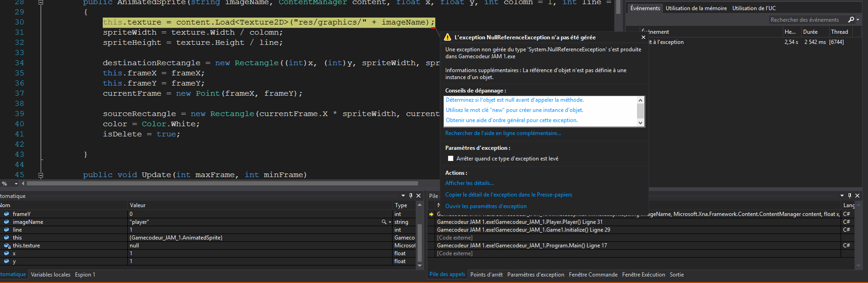Open the Automatique panel window options dropdown
Image resolution: width=868 pixels, height=283 pixels.
click(x=403, y=196)
